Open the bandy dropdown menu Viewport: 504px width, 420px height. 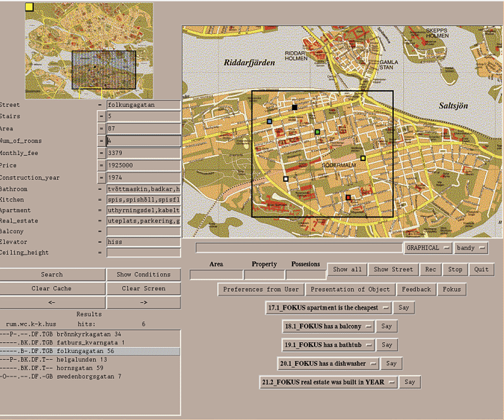tap(471, 248)
